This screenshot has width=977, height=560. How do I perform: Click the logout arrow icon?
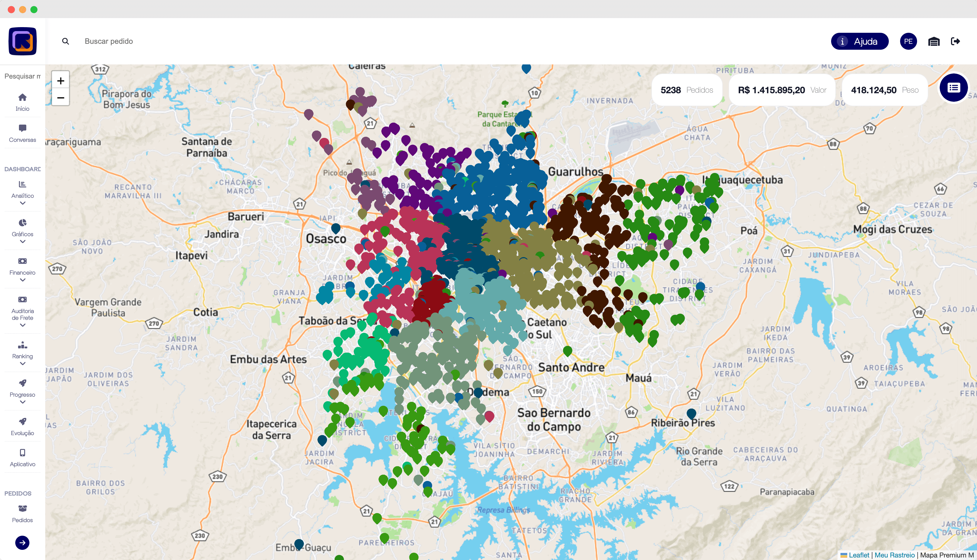pyautogui.click(x=955, y=41)
